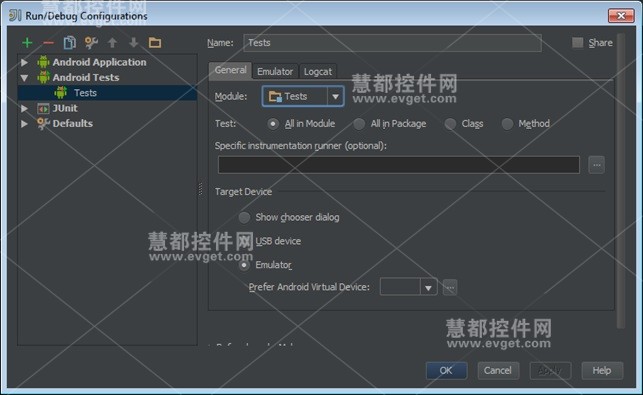Open the Module dropdown arrow
The image size is (643, 395).
(335, 96)
